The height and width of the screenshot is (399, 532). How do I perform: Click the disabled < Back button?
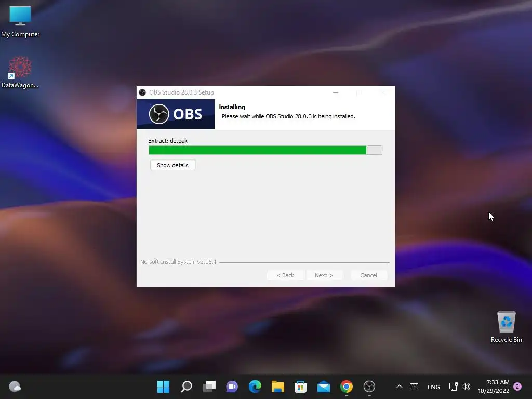tap(285, 275)
